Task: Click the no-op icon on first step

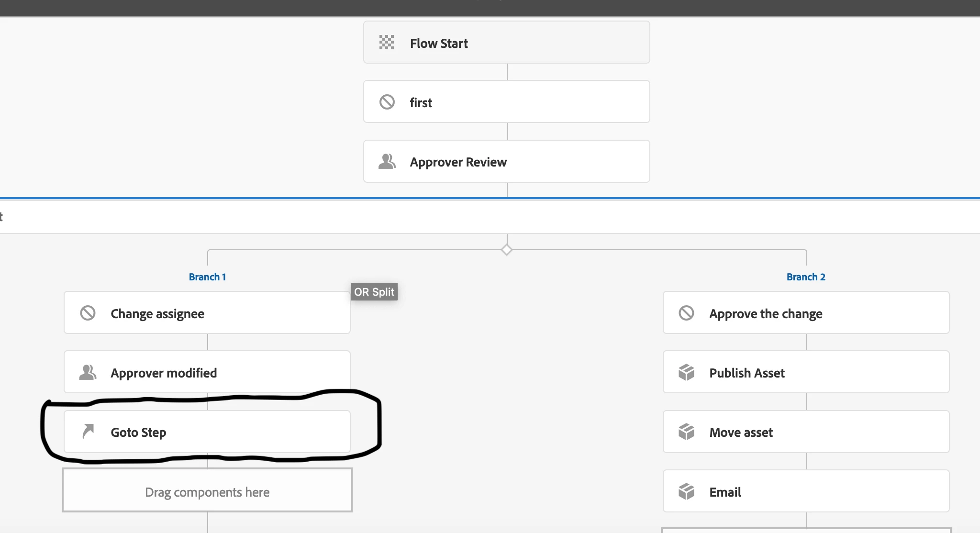Action: point(387,102)
